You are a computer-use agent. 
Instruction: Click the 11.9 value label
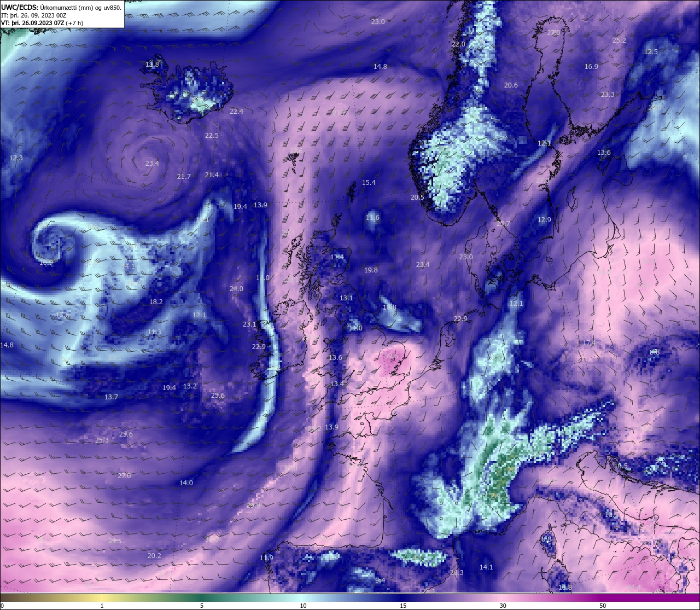click(266, 558)
